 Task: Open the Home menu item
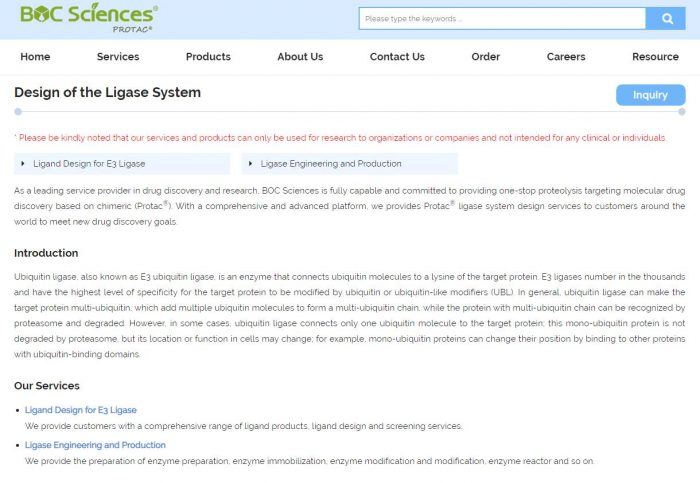(x=35, y=57)
